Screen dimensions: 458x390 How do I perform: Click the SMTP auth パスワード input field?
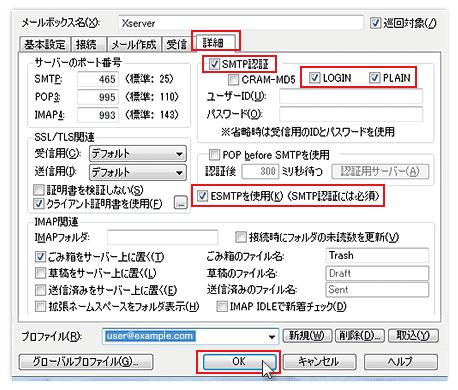pyautogui.click(x=351, y=114)
